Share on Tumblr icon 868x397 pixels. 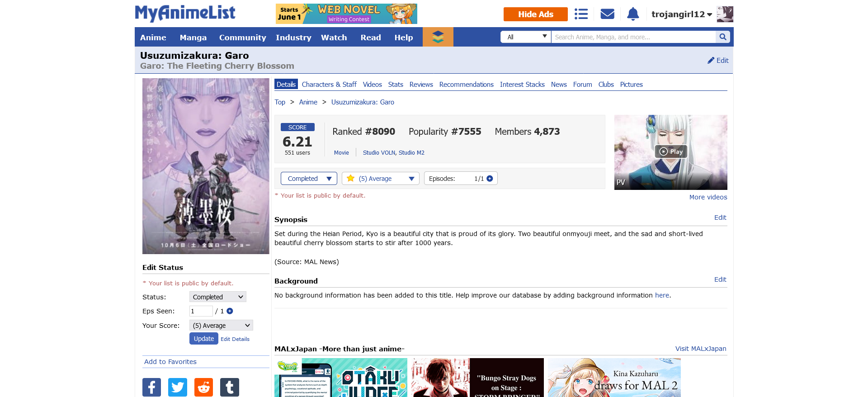coord(230,387)
